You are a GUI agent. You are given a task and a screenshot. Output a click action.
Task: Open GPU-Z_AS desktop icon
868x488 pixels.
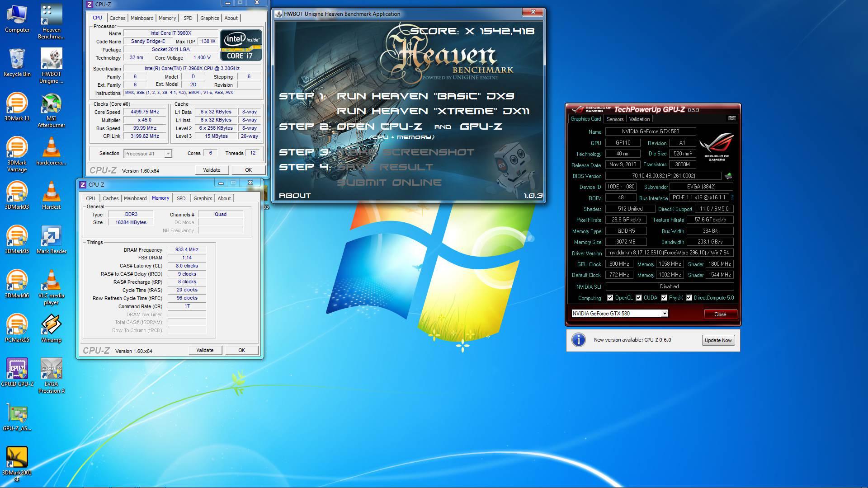tap(17, 417)
